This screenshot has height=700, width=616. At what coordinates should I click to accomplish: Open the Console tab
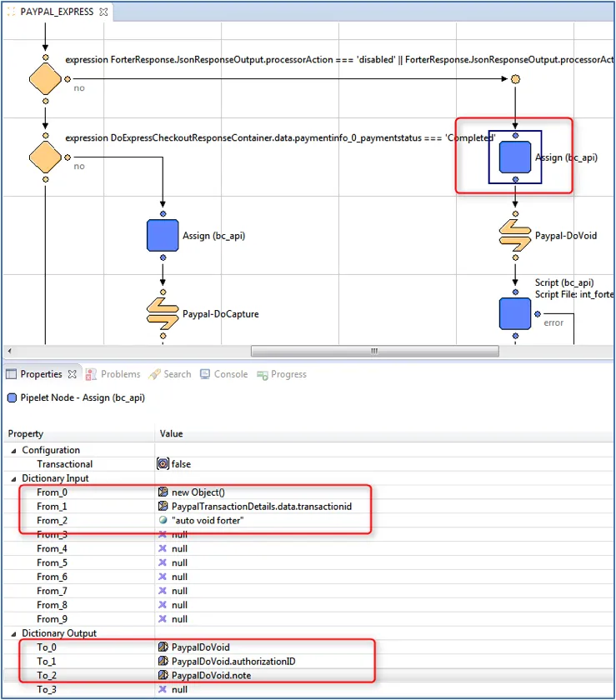(223, 374)
